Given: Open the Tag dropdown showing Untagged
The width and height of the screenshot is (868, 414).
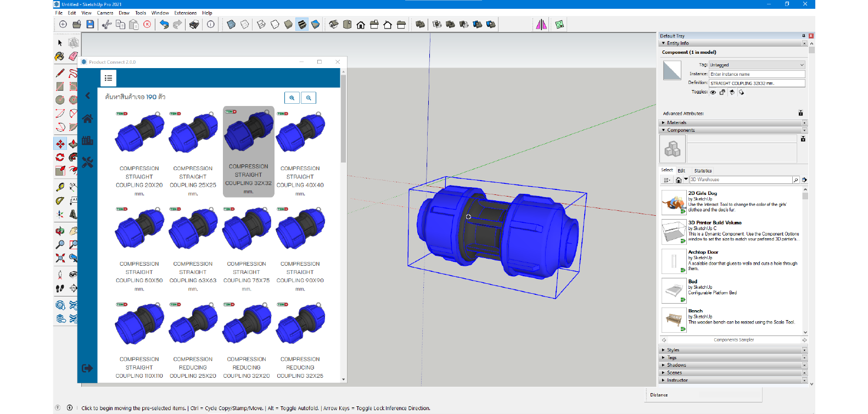Looking at the screenshot, I should (x=757, y=65).
